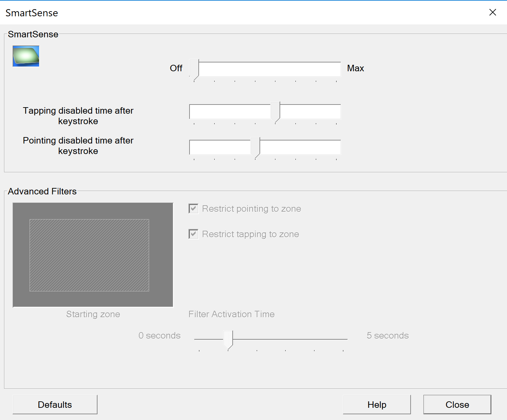Click the green touchpad icon in SmartSense section
Viewport: 507px width, 420px height.
25,56
